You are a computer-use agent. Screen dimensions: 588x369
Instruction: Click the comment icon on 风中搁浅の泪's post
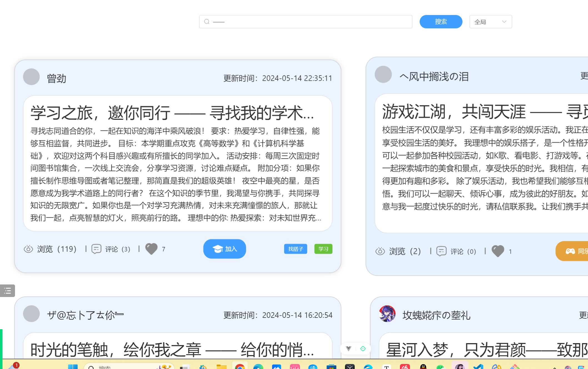[441, 251]
